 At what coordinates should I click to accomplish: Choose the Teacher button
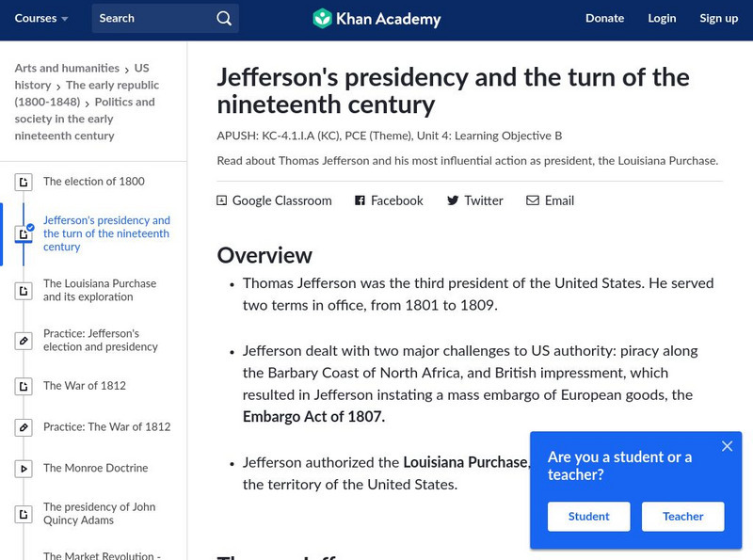[x=682, y=517]
